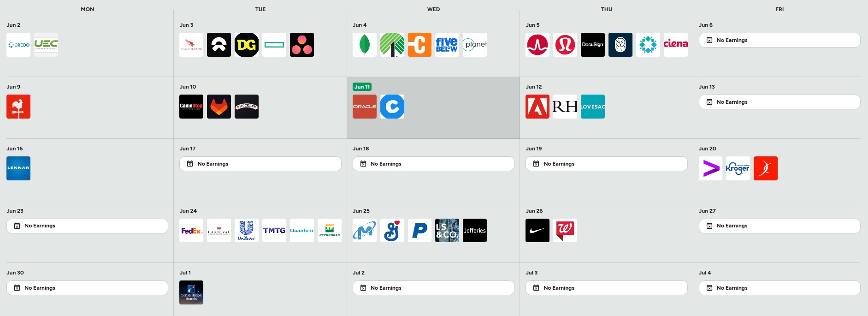The height and width of the screenshot is (316, 868).
Task: Open the Lululemon logo on Jun 5
Action: click(x=565, y=45)
